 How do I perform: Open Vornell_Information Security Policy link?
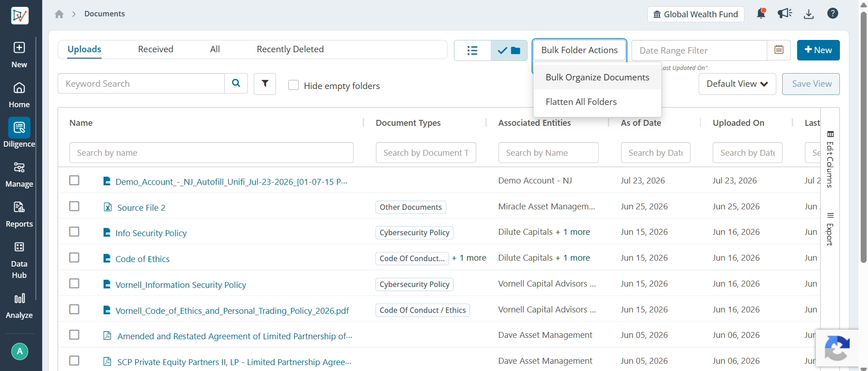[181, 285]
